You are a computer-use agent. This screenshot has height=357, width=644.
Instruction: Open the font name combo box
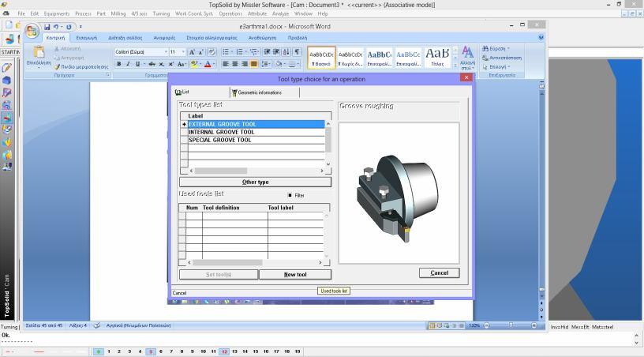142,52
